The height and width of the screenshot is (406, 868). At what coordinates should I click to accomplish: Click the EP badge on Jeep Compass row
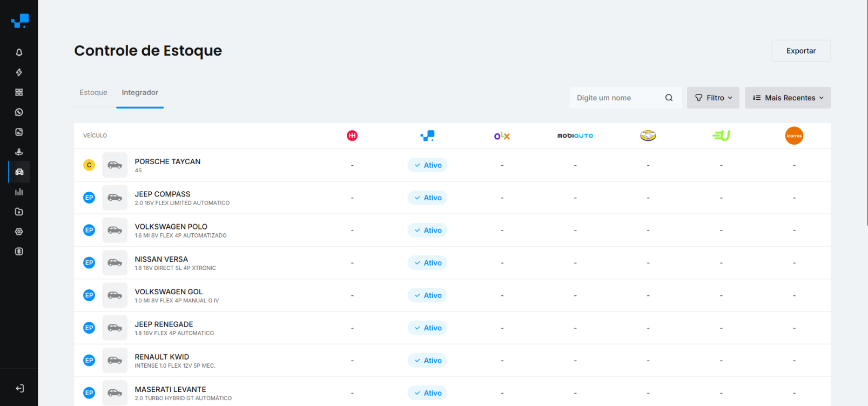[x=89, y=198]
